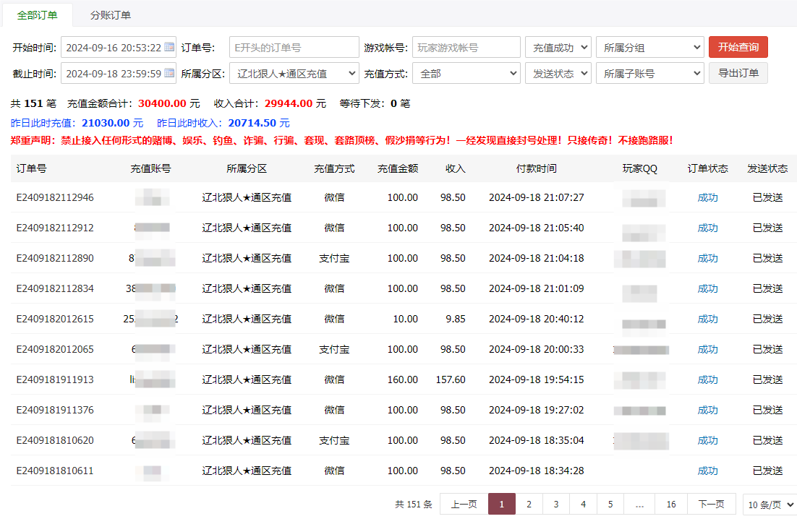Click payment time 2024-09-18 20:40:12
This screenshot has height=532, width=797.
[x=536, y=319]
